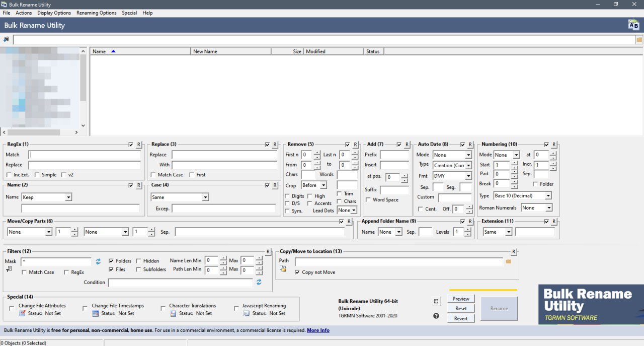Click the AB rename icon in header
The width and height of the screenshot is (644, 346).
(x=633, y=25)
